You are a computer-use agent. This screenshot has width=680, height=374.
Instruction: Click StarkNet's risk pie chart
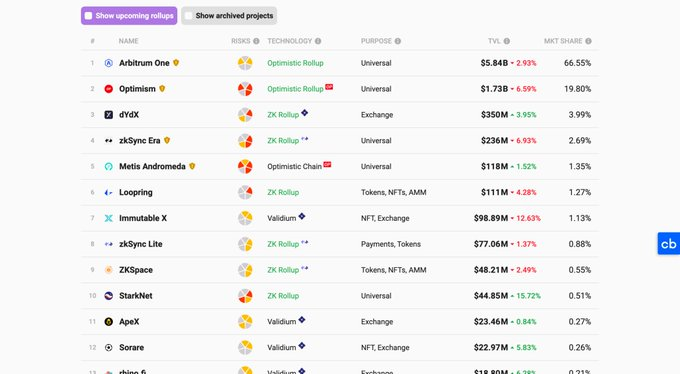(x=245, y=296)
